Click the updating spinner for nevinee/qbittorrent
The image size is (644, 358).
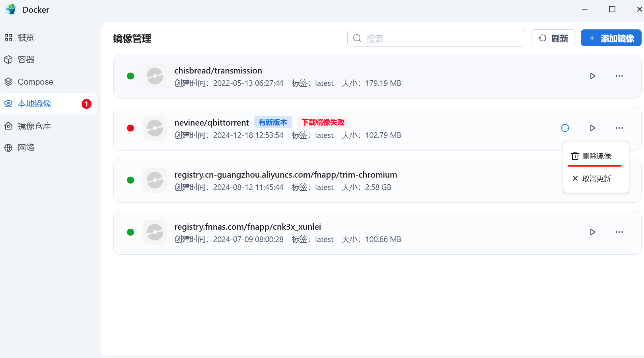[565, 128]
